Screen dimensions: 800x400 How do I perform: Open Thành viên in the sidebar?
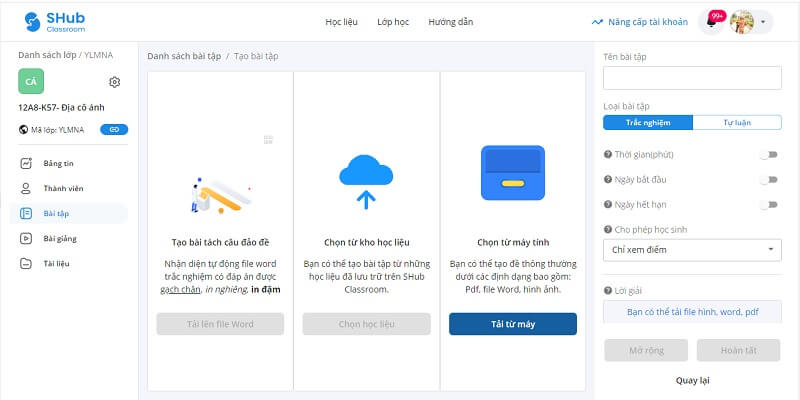pyautogui.click(x=63, y=188)
